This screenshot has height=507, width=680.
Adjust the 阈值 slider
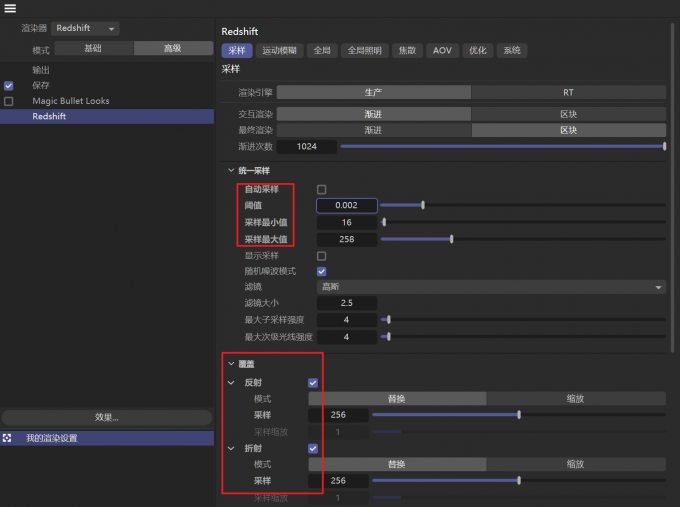[523, 205]
